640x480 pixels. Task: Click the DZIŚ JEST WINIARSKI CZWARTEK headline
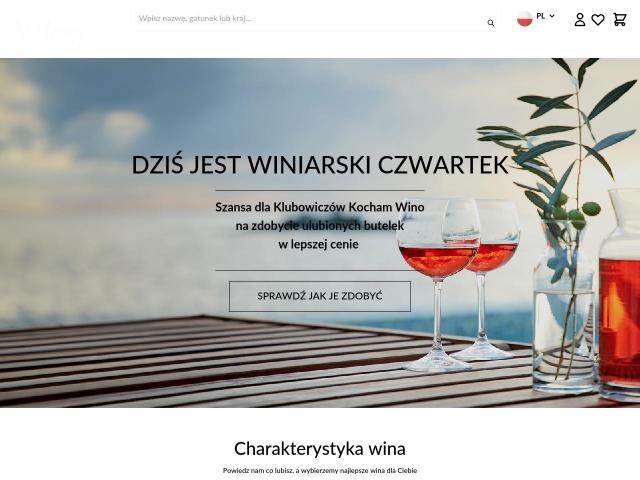point(320,164)
